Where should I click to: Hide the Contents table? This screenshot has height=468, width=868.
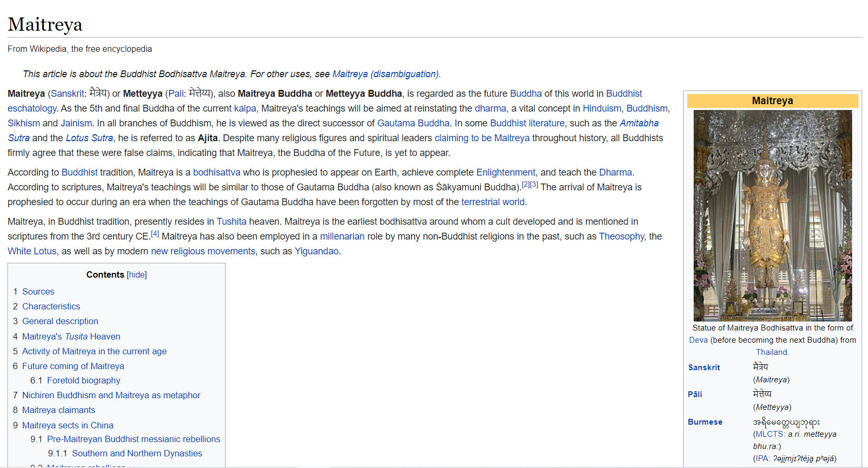click(137, 275)
